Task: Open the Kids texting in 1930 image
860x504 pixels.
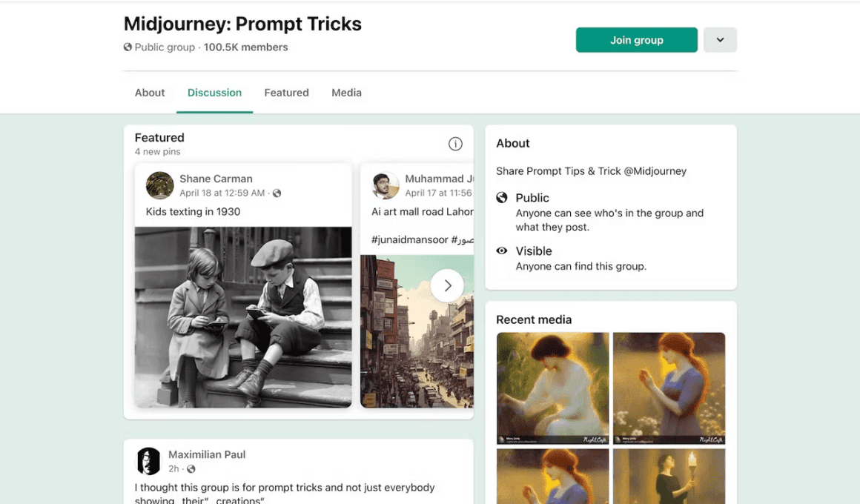Action: 243,317
